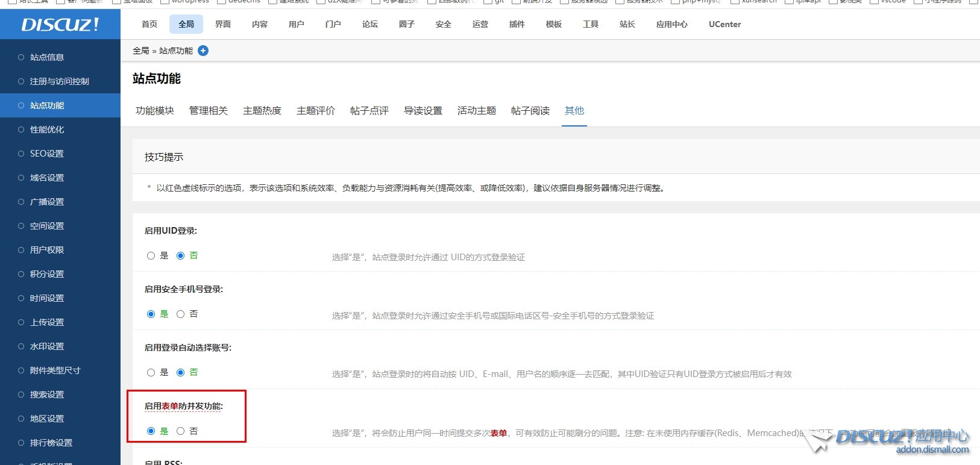Click the DISCUZ! logo
Screen dimensions: 980x465
click(x=60, y=25)
